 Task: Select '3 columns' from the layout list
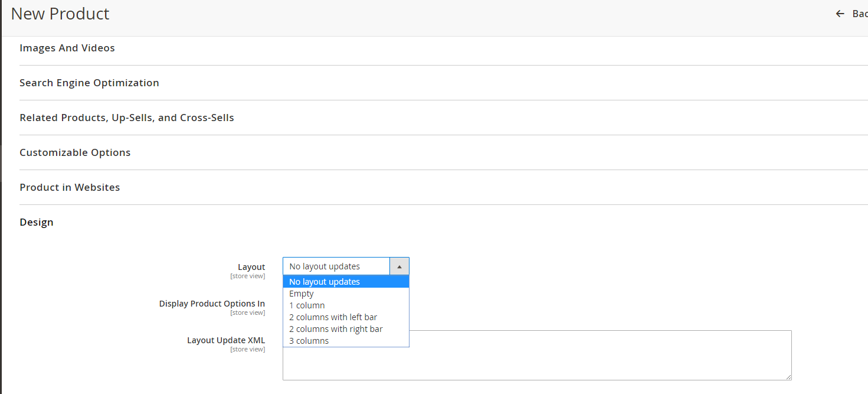pyautogui.click(x=309, y=341)
